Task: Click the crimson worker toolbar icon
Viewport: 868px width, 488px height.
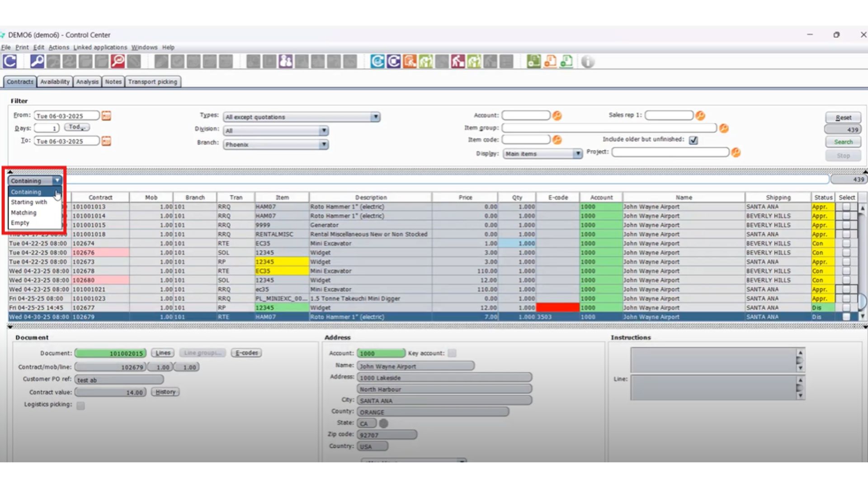Action: [x=458, y=61]
